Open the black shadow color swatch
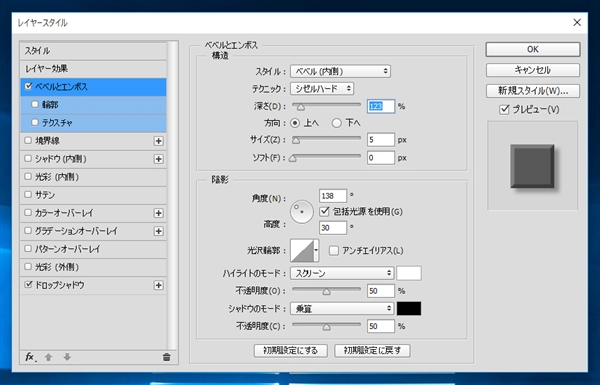Screen dimensions: 600x385 (x=409, y=308)
